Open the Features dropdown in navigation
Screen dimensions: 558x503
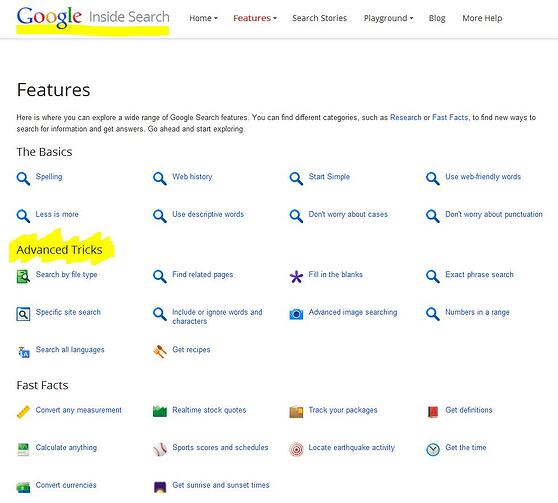255,18
